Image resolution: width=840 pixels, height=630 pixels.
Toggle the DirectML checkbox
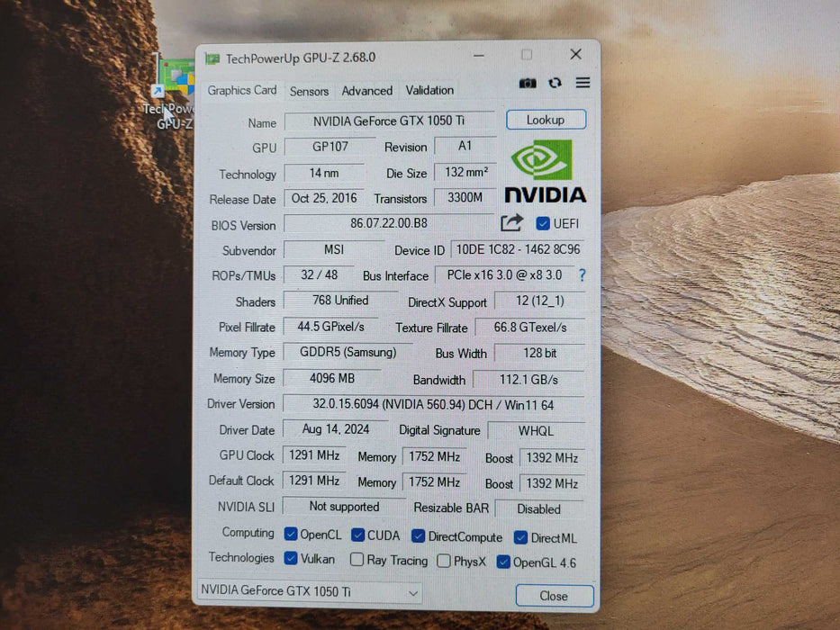coord(520,537)
